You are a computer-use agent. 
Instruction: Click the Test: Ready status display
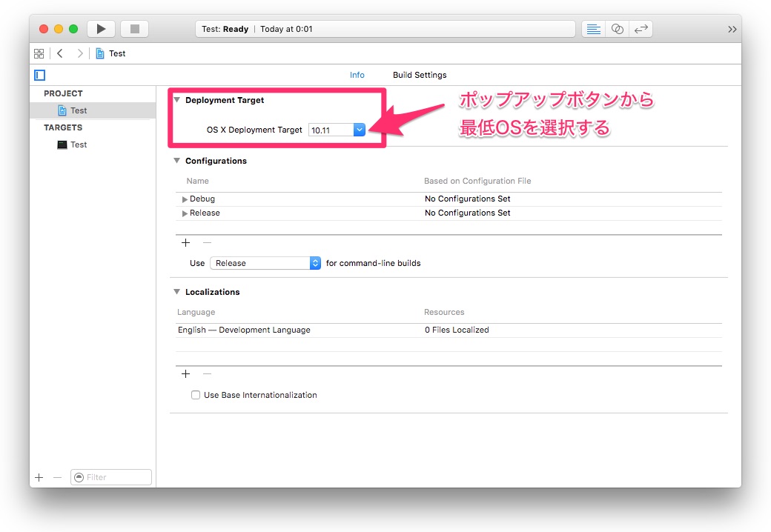385,29
